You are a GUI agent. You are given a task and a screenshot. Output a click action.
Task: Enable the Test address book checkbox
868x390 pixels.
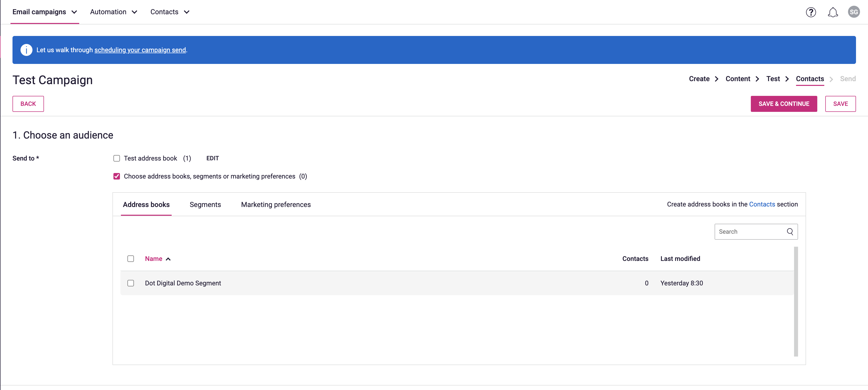click(x=117, y=158)
